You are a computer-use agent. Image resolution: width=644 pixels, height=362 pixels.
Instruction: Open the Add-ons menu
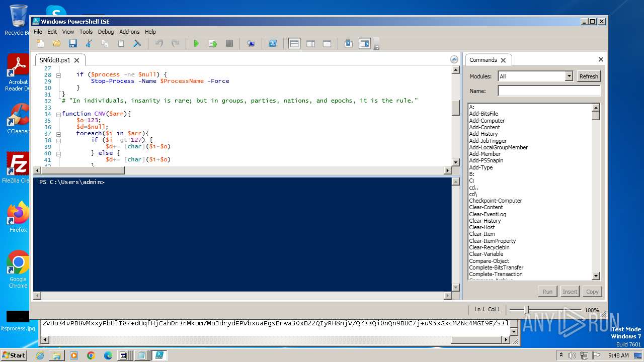(129, 32)
